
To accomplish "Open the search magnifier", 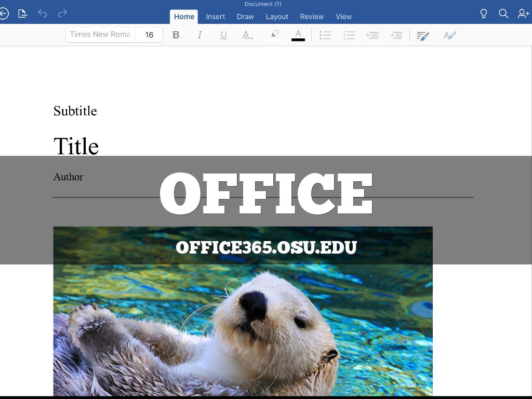I will tap(503, 14).
